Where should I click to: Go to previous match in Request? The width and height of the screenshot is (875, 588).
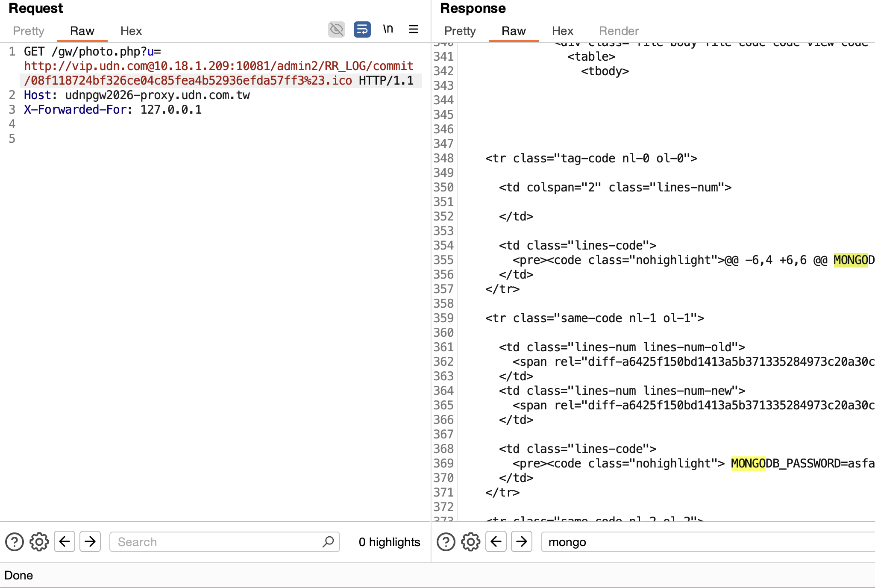coord(65,542)
